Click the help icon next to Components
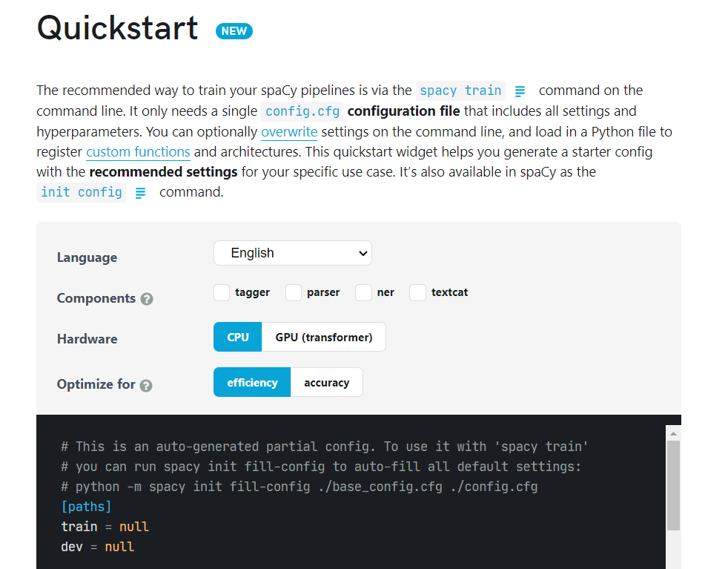The width and height of the screenshot is (728, 569). click(147, 299)
